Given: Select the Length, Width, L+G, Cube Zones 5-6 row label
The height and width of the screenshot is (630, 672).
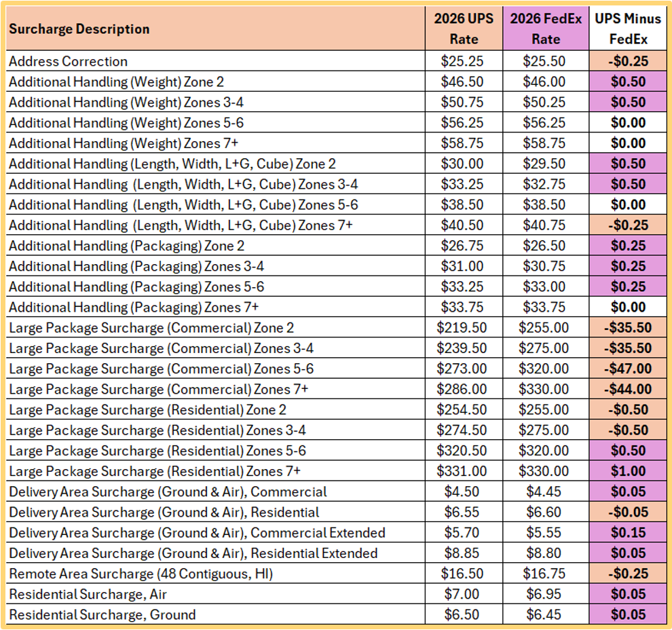Looking at the screenshot, I should click(x=216, y=205).
